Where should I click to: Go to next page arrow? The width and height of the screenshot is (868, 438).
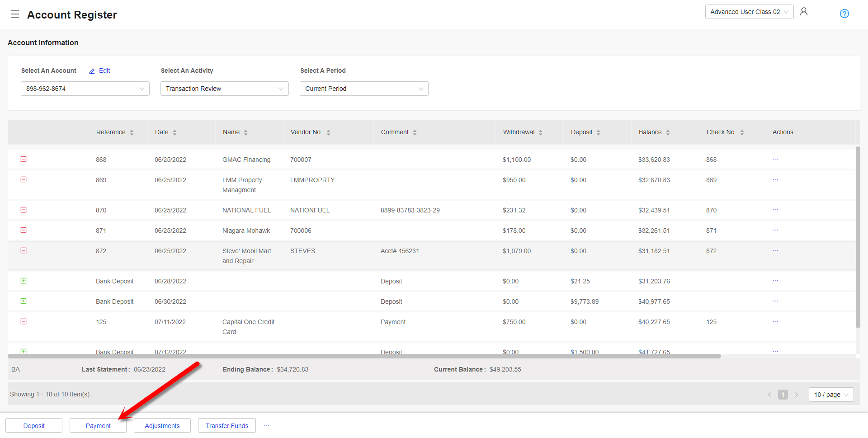(797, 395)
